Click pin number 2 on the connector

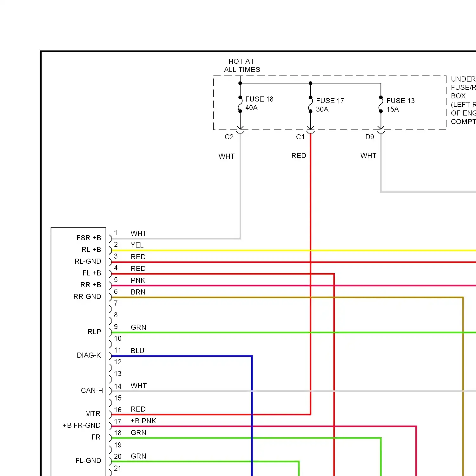116,245
